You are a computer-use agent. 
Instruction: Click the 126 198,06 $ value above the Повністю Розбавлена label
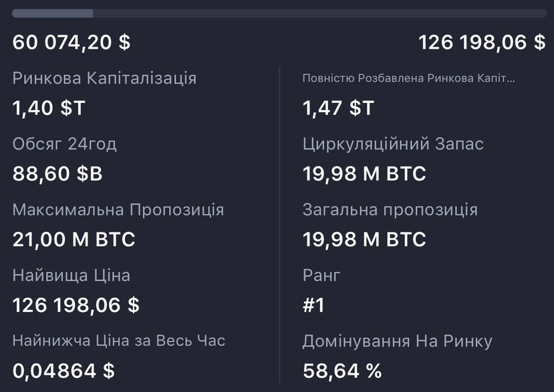pyautogui.click(x=482, y=43)
